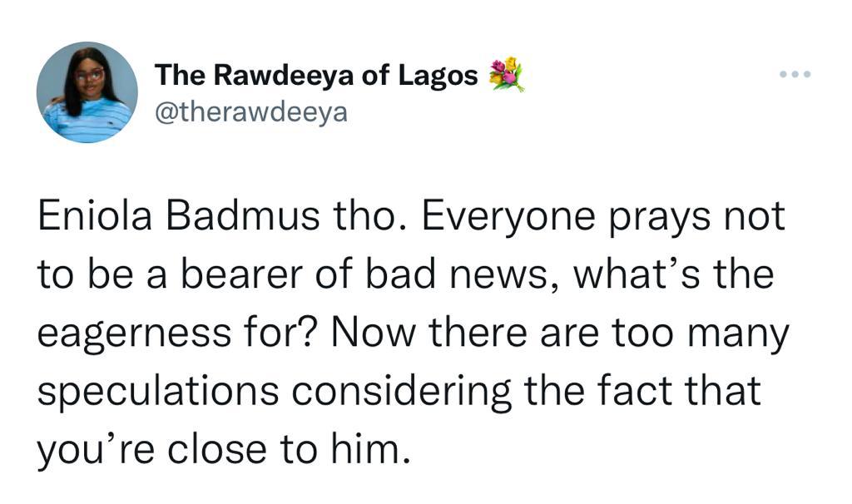The image size is (852, 504).
Task: Click the word "many" in the tweet
Action: point(741,334)
